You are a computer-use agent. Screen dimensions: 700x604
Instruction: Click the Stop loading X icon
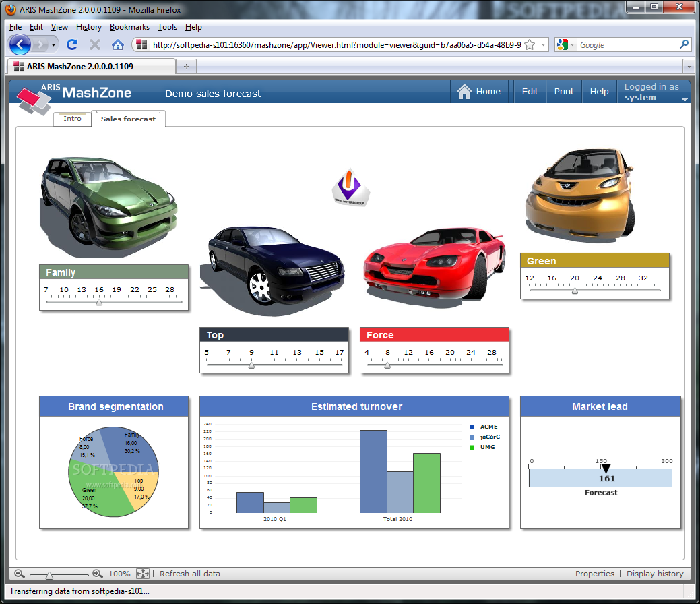[94, 44]
